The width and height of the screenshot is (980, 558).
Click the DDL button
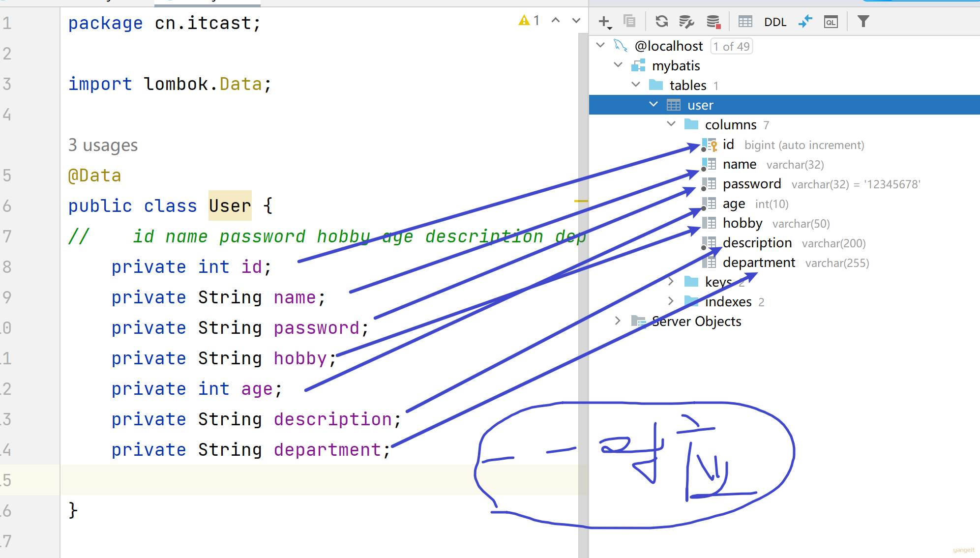[775, 22]
